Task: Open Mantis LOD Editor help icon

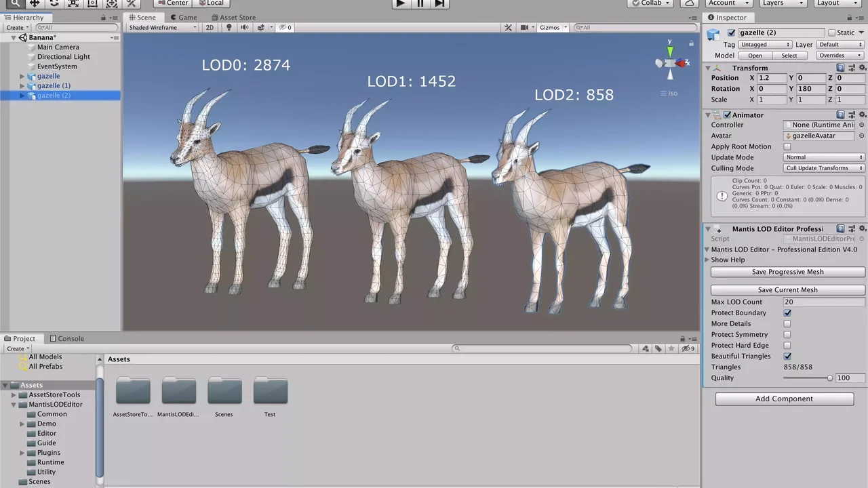Action: click(841, 229)
